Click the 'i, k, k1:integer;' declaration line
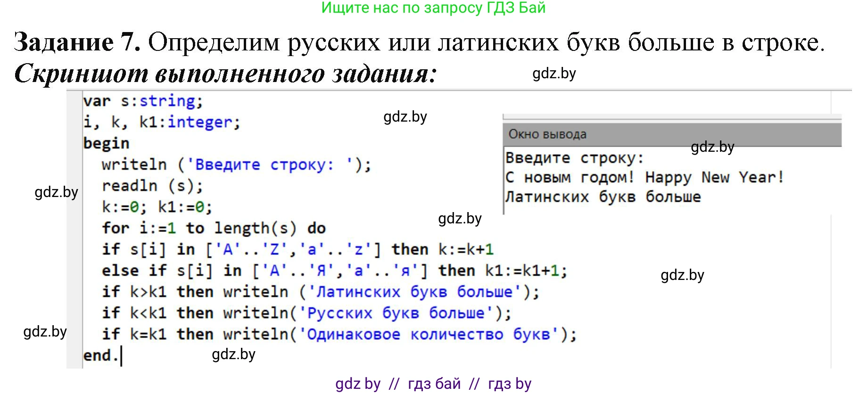This screenshot has height=394, width=868. [162, 122]
